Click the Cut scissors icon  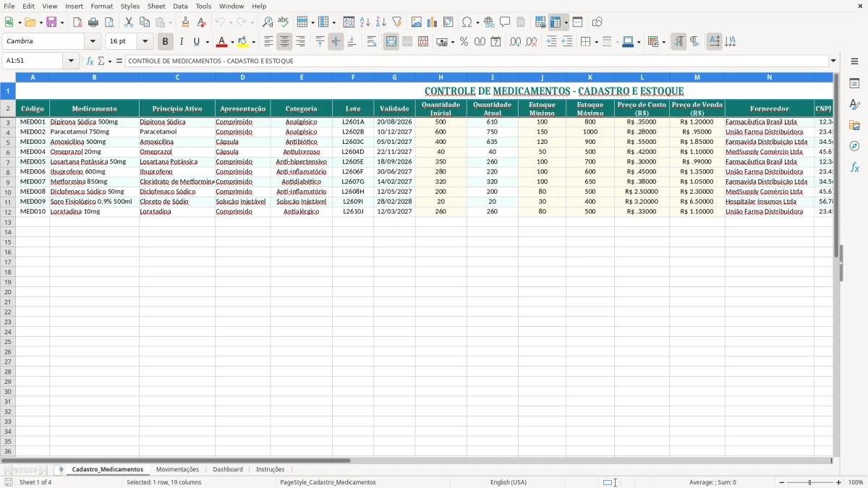point(129,22)
